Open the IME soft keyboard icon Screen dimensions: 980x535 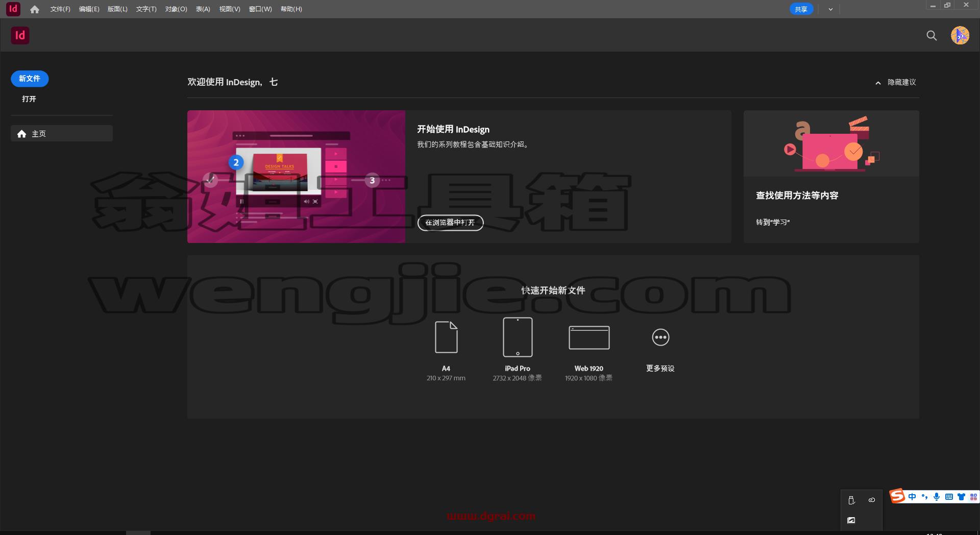click(949, 497)
